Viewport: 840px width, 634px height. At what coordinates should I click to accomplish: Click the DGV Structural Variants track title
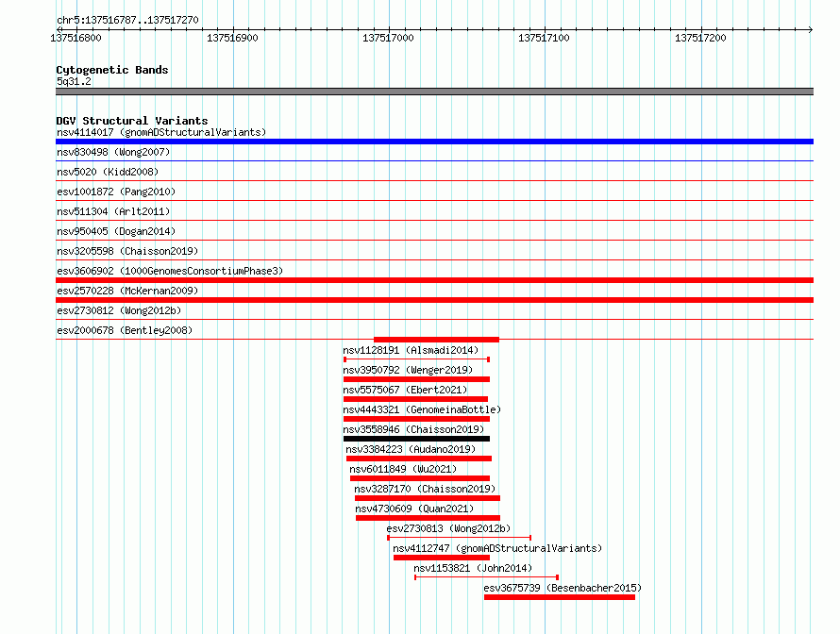[x=132, y=121]
